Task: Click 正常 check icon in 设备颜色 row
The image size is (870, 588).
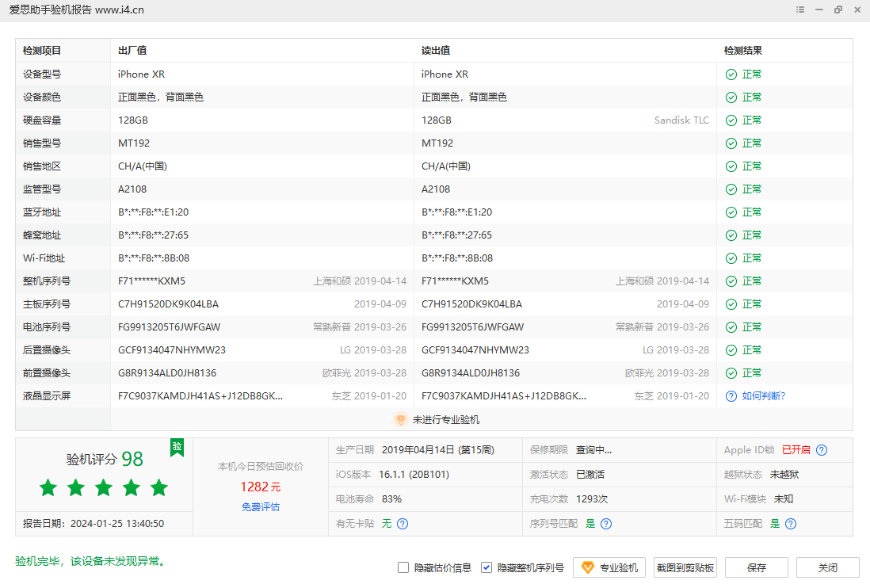Action: (x=731, y=97)
